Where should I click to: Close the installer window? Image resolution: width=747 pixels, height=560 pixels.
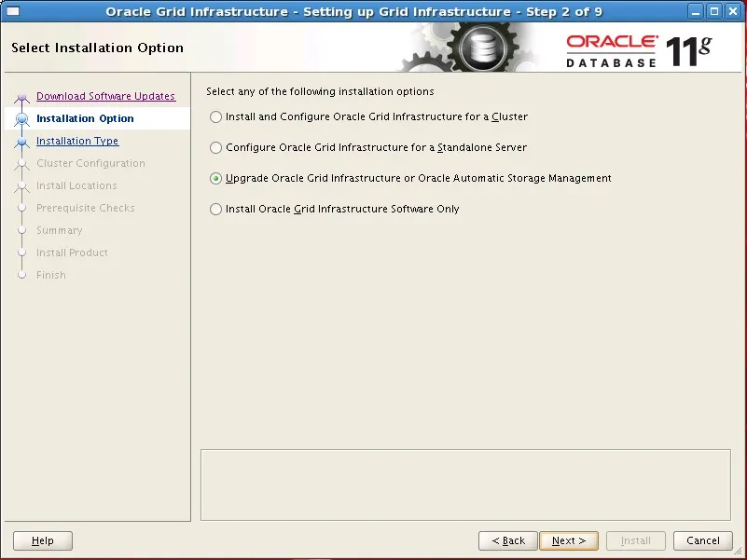pyautogui.click(x=733, y=11)
